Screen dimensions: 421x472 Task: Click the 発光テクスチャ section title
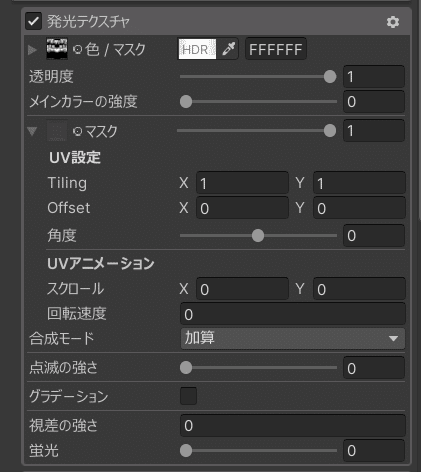(88, 22)
